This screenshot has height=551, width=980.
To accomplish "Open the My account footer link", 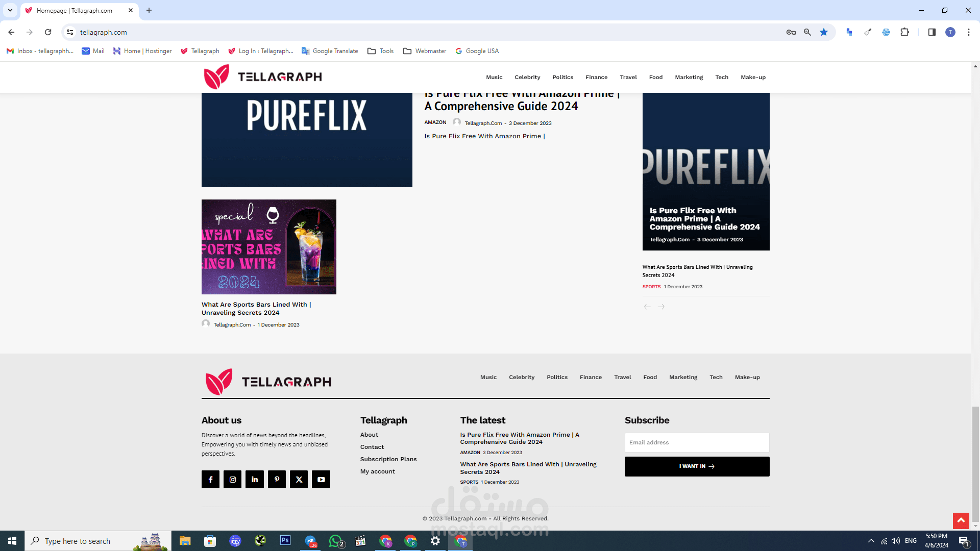I will (x=378, y=471).
